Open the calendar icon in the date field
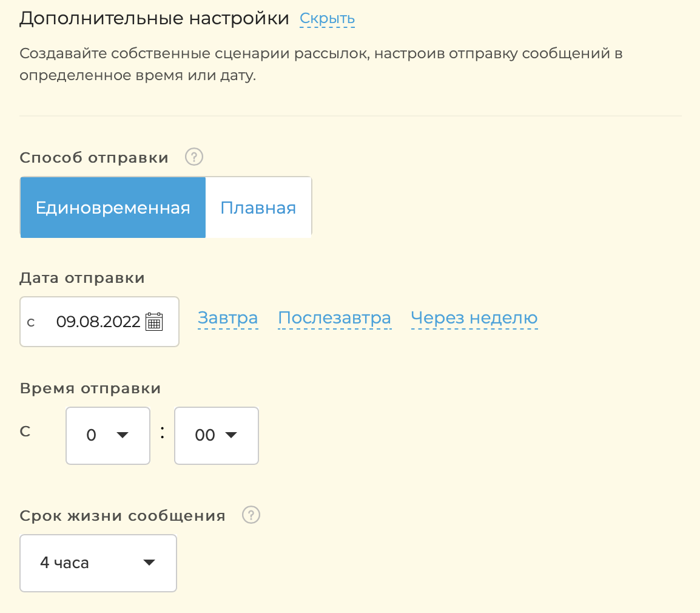 coord(155,322)
